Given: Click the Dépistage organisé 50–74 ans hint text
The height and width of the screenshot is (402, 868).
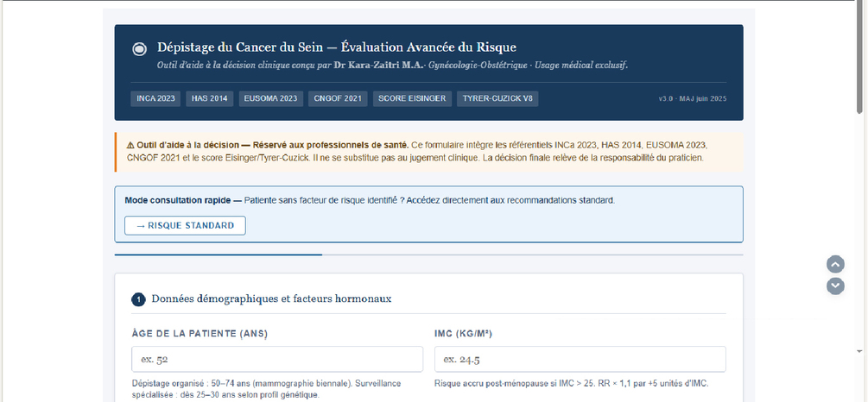Looking at the screenshot, I should (267, 389).
